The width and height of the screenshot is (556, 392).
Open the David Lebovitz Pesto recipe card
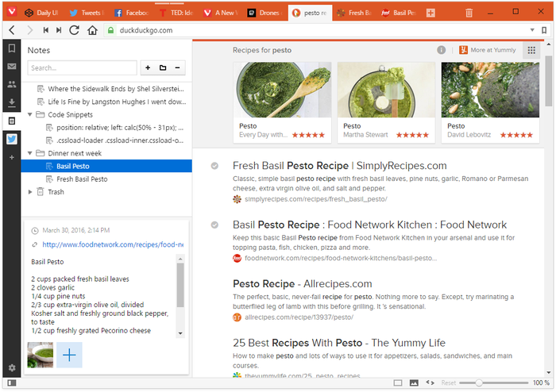click(x=490, y=102)
